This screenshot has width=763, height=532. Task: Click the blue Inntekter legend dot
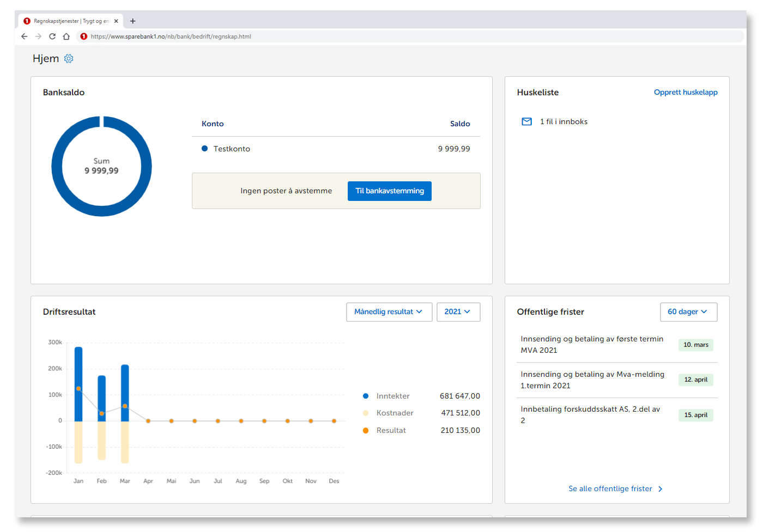point(366,396)
